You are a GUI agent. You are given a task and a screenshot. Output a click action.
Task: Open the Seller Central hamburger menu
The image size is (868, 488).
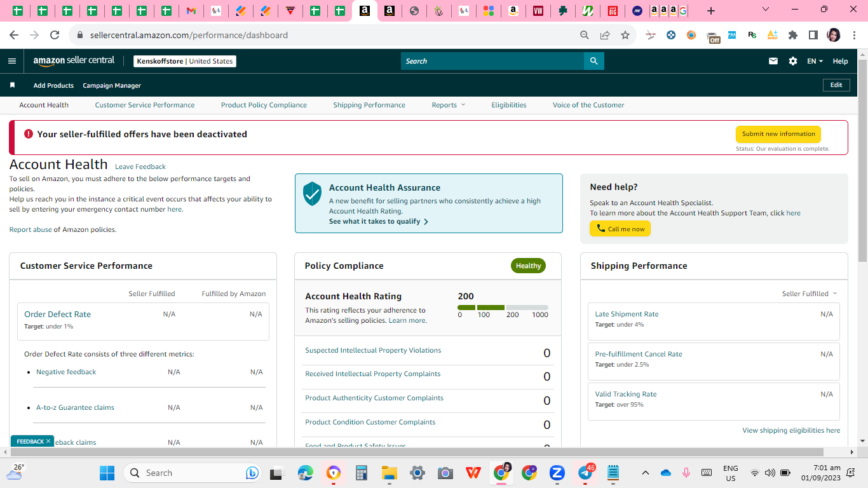[12, 61]
